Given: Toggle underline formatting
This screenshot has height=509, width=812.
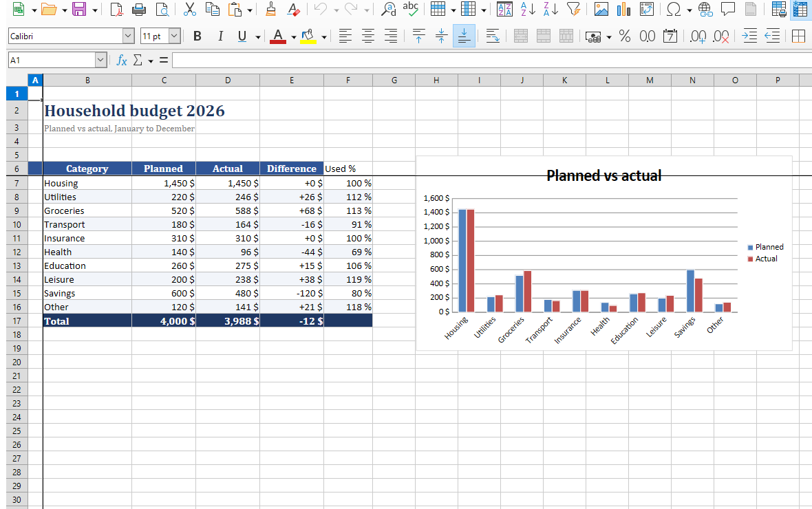Looking at the screenshot, I should click(242, 36).
